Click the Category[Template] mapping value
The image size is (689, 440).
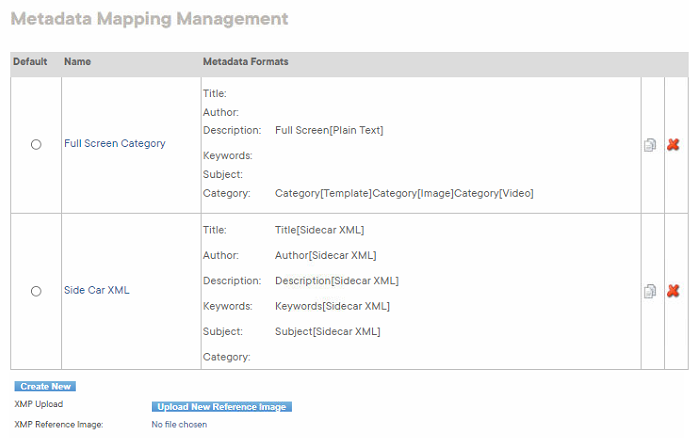pyautogui.click(x=323, y=193)
